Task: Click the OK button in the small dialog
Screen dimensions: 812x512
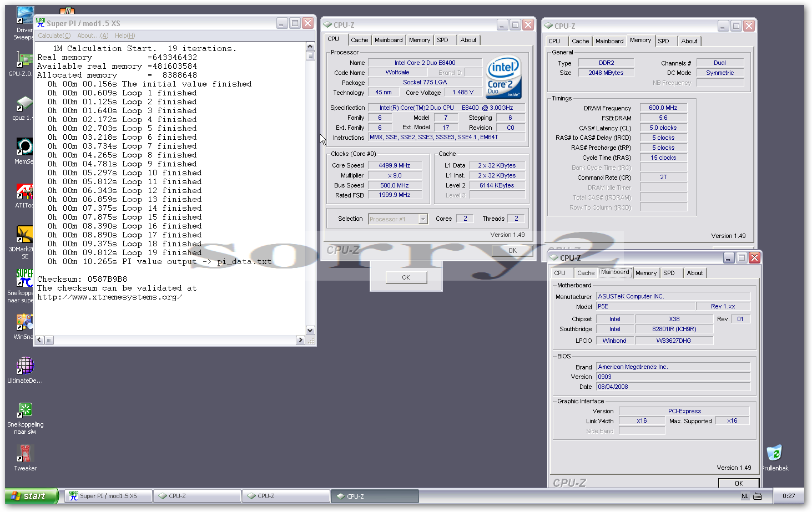Action: click(406, 277)
